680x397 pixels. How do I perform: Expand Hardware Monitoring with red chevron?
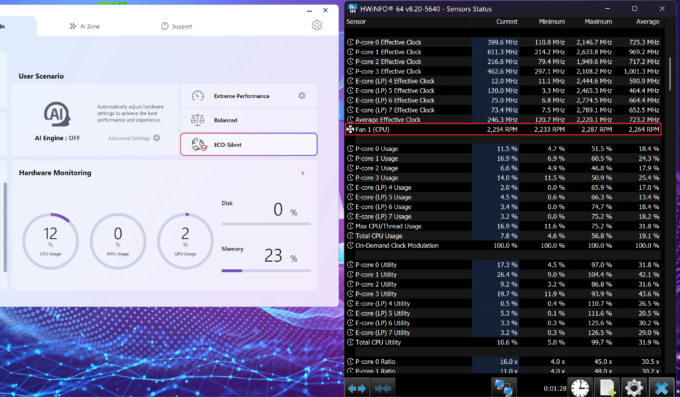point(303,173)
